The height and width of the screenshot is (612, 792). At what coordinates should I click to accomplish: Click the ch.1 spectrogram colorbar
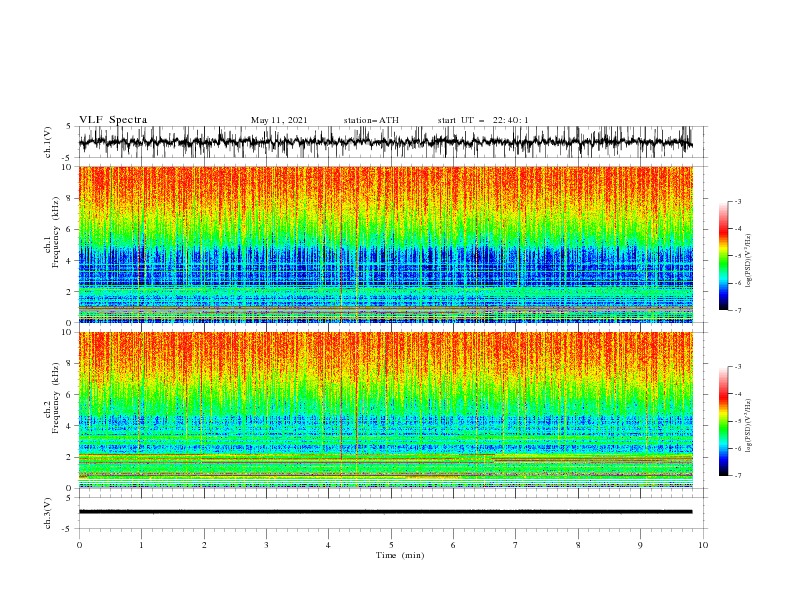(723, 256)
